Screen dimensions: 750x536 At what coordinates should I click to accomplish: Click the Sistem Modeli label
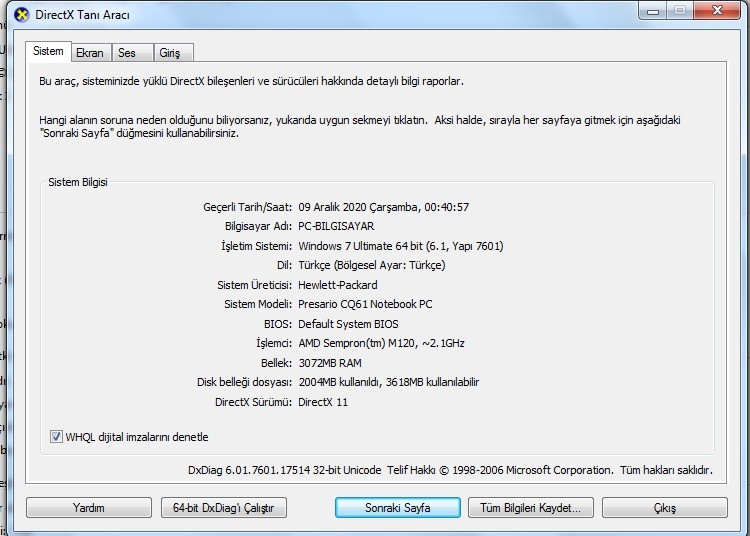pos(258,304)
